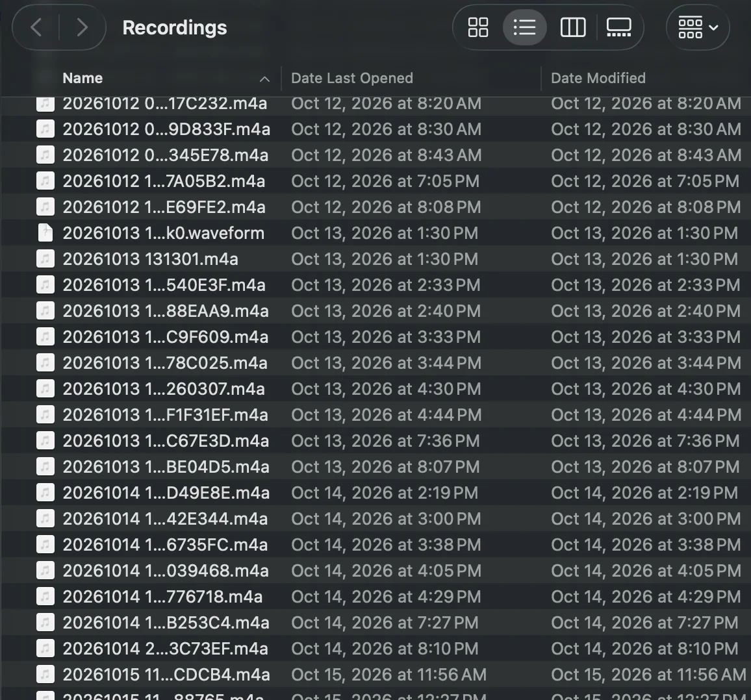751x700 pixels.
Task: Select file name 20261013 1...C67E3D.m4a
Action: (166, 440)
